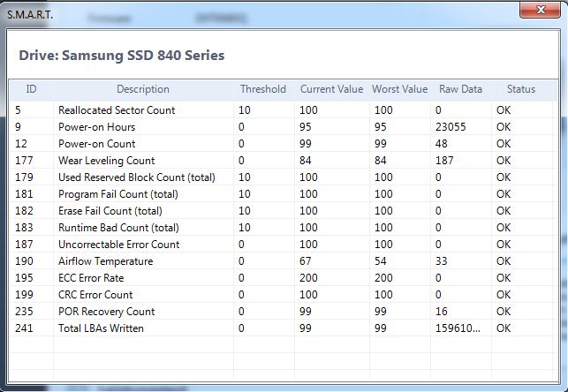The height and width of the screenshot is (392, 568).
Task: Click worst value 95 for Power-on Hours
Action: click(381, 126)
